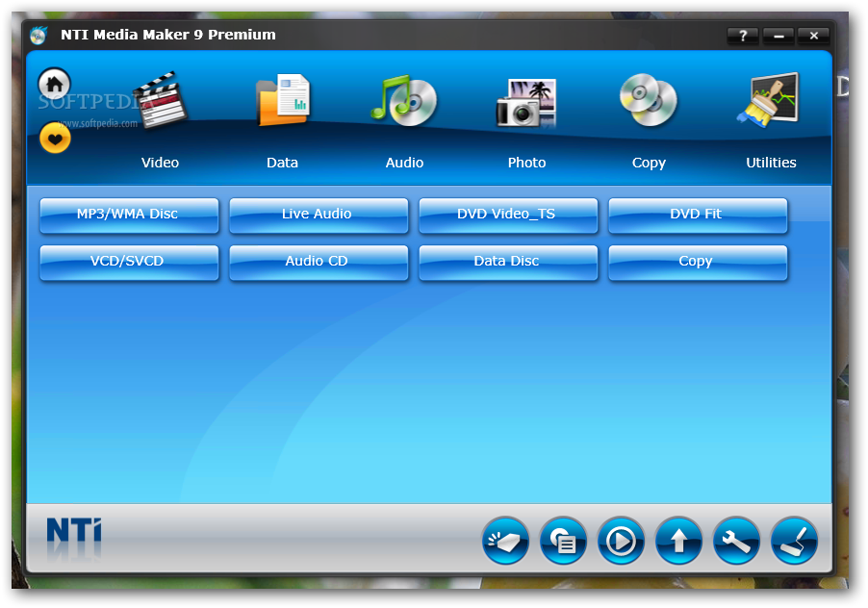
Task: Open the Photo camera category icon
Action: (526, 102)
